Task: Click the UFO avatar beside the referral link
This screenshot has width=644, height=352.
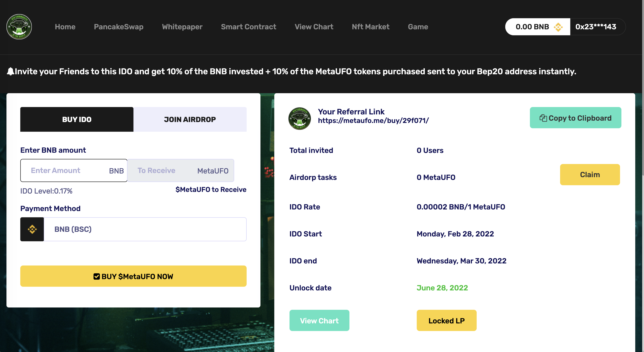Action: [x=299, y=118]
